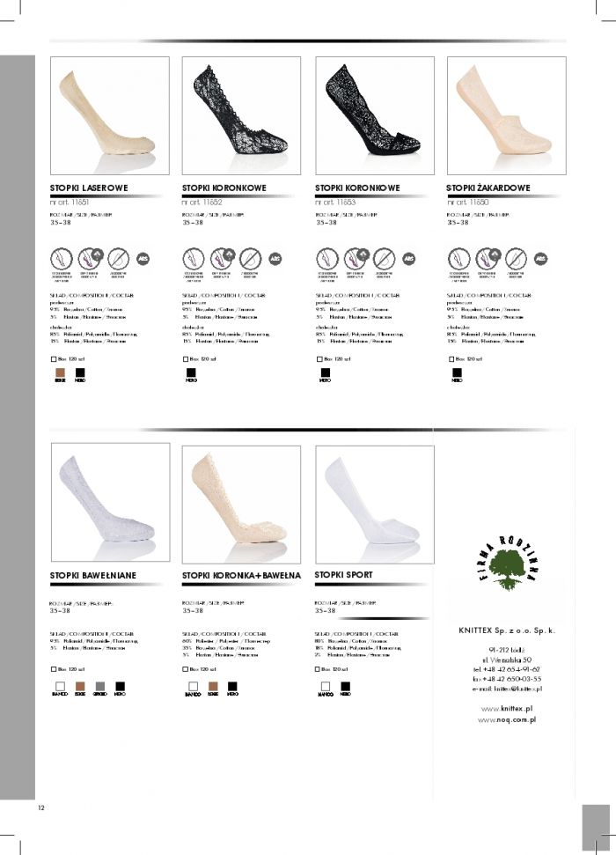Click the knittex email address
The height and width of the screenshot is (855, 616).
pyautogui.click(x=517, y=689)
